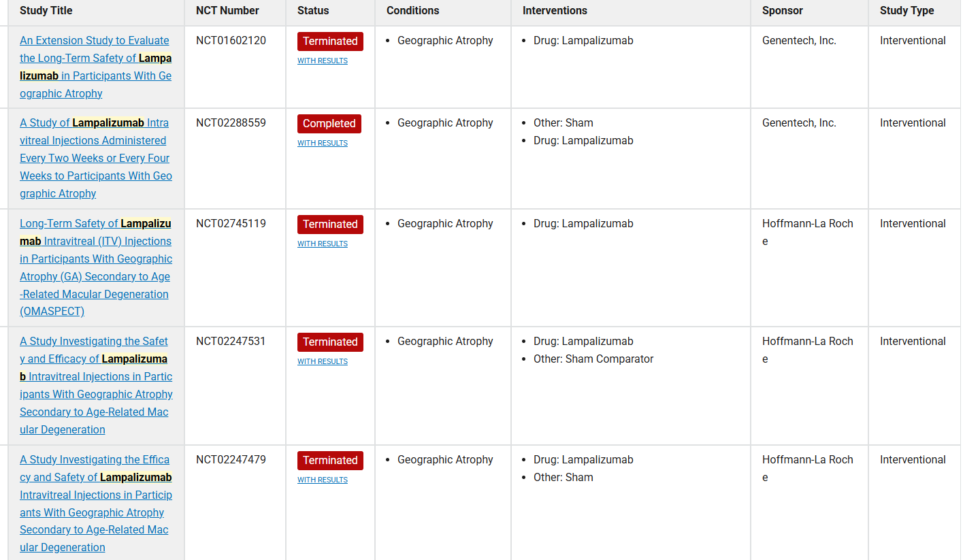Click the Interventions column header
Viewport: 963px width, 560px height.
(x=555, y=11)
